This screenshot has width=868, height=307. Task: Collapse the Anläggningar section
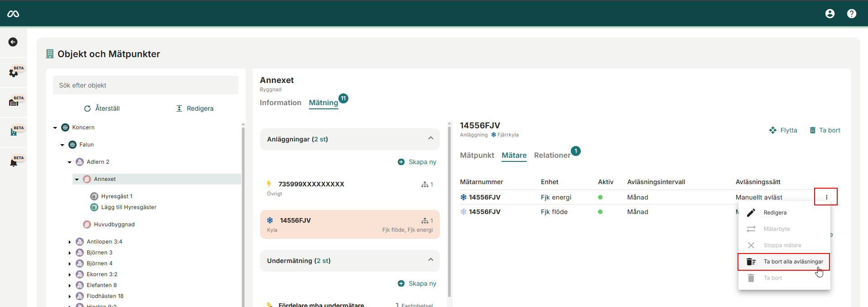430,139
